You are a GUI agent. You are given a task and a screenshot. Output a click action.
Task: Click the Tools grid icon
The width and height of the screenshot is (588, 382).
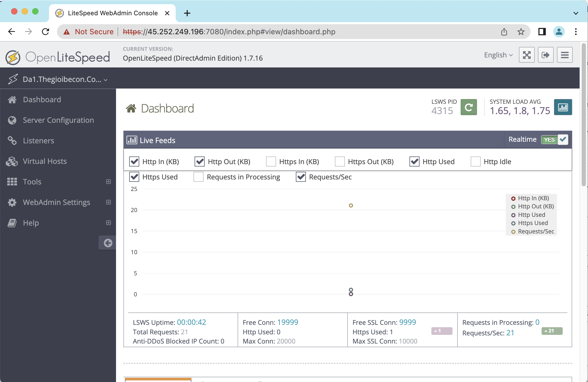pyautogui.click(x=12, y=182)
